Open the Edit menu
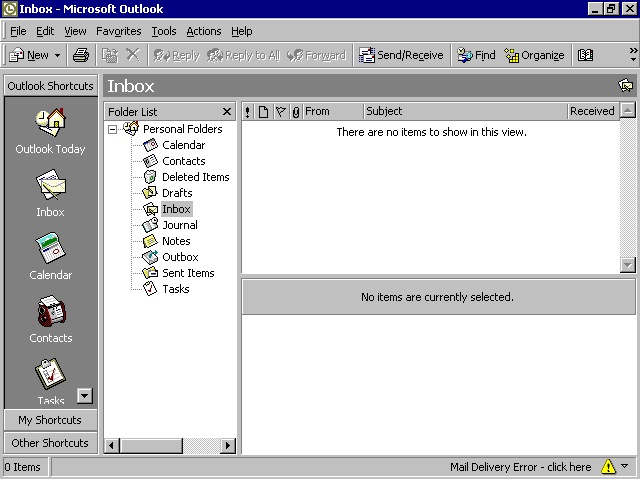Viewport: 640px width, 480px height. click(x=45, y=31)
